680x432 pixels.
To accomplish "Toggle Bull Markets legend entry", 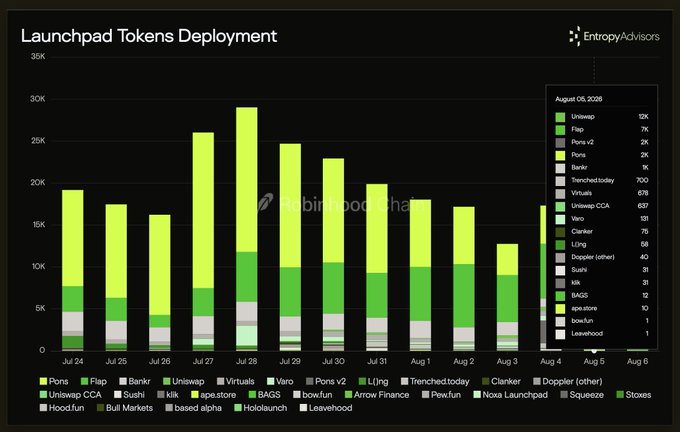I will (125, 408).
